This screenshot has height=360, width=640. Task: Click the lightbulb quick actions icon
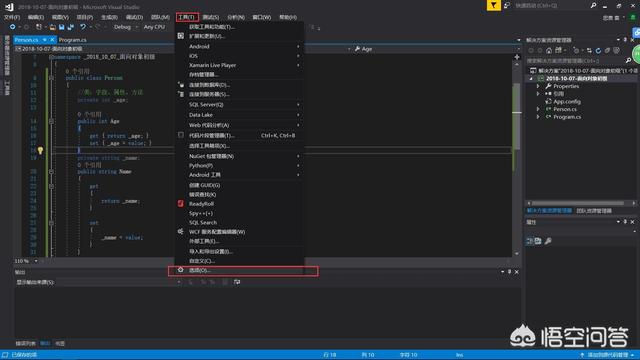click(40, 151)
